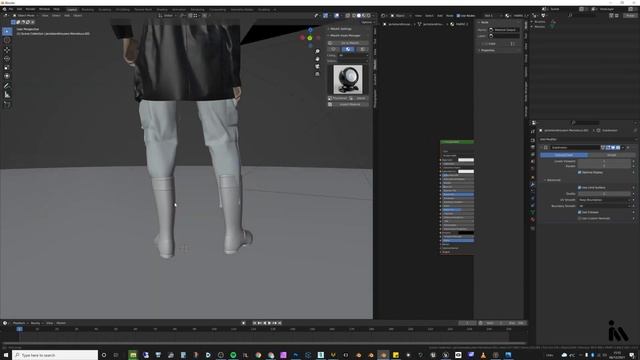Switch to Shading workspace tab
This screenshot has width=640, height=360.
click(x=162, y=9)
